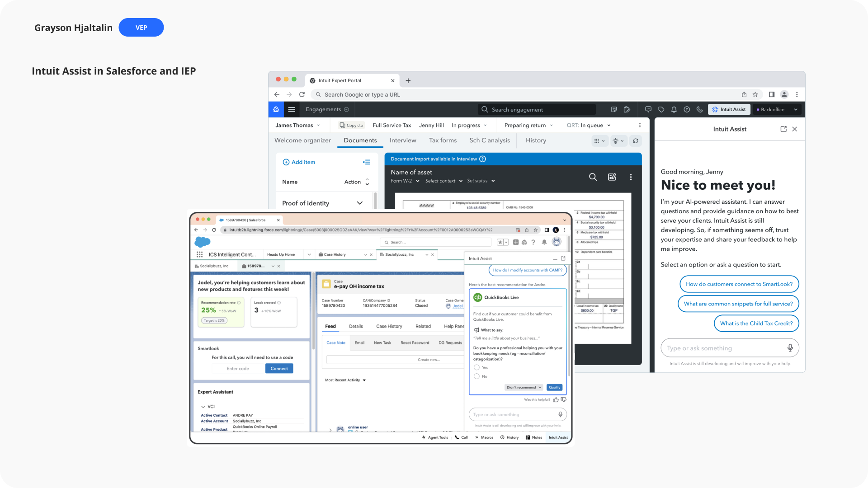Open the Case History tab in Salesforce
The width and height of the screenshot is (868, 488).
(389, 326)
